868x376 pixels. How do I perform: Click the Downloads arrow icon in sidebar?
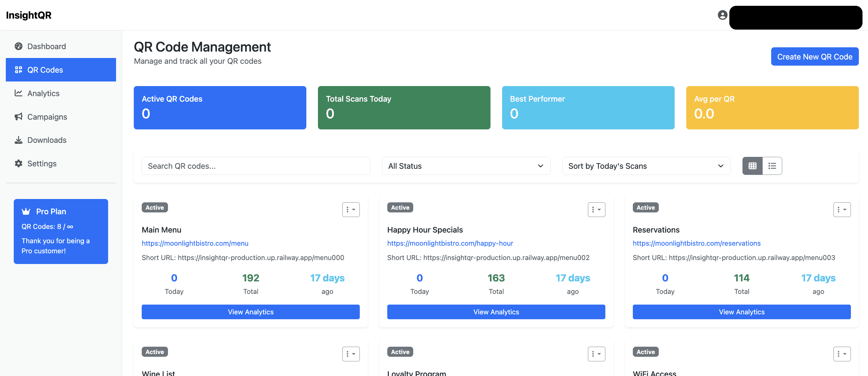pos(19,140)
